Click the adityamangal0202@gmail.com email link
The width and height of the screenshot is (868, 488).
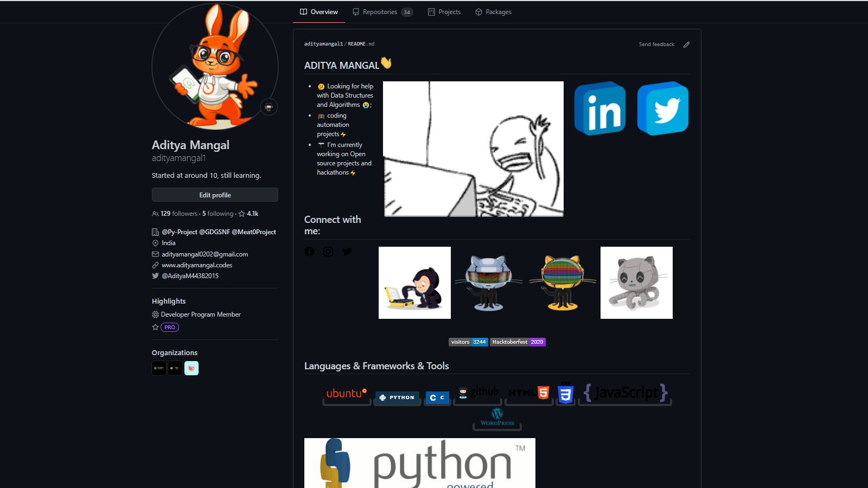pos(205,254)
